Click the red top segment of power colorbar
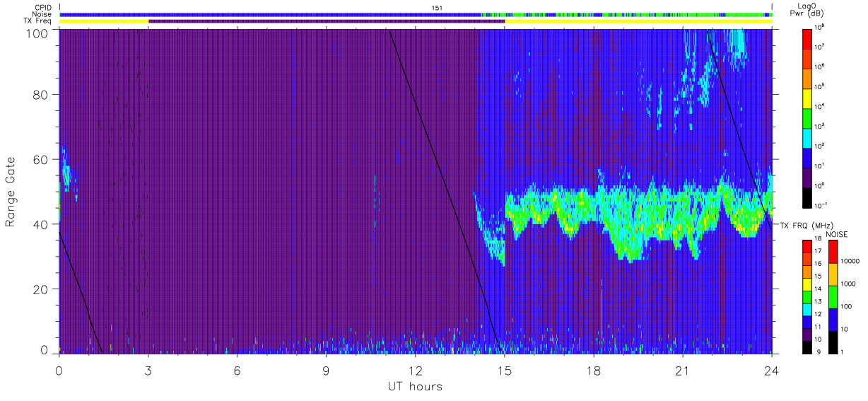This screenshot has width=868, height=401. 808,37
